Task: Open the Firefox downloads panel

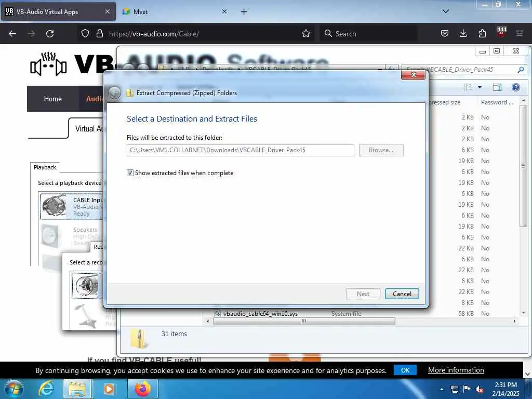Action: 463,33
